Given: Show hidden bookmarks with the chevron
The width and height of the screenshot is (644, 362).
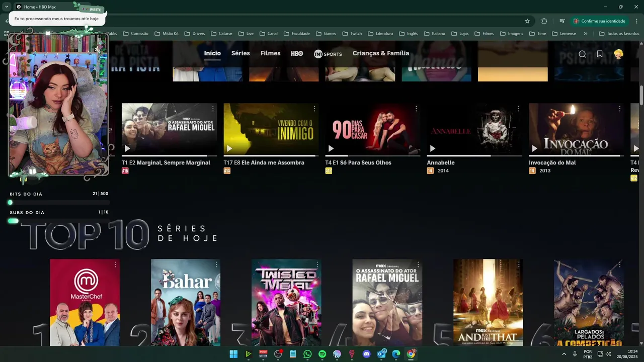Looking at the screenshot, I should pyautogui.click(x=585, y=34).
